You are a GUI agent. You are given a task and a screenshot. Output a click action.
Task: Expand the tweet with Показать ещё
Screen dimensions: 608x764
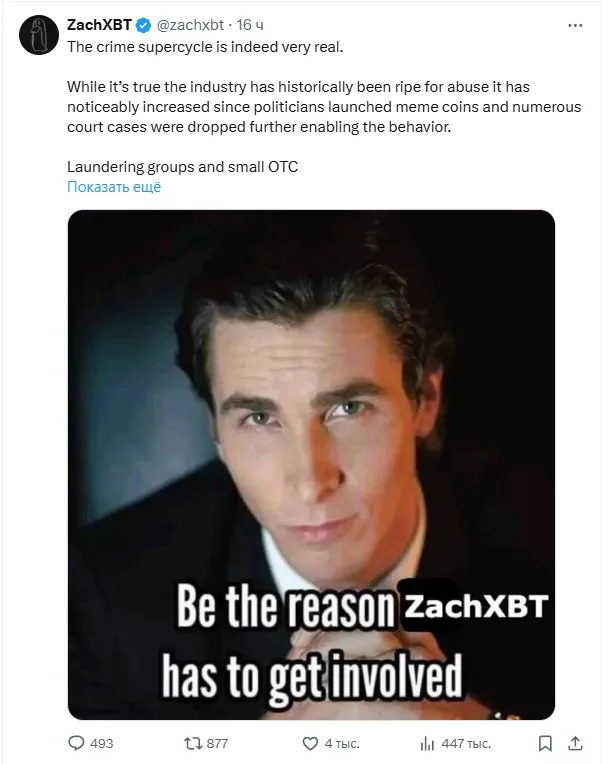click(114, 187)
